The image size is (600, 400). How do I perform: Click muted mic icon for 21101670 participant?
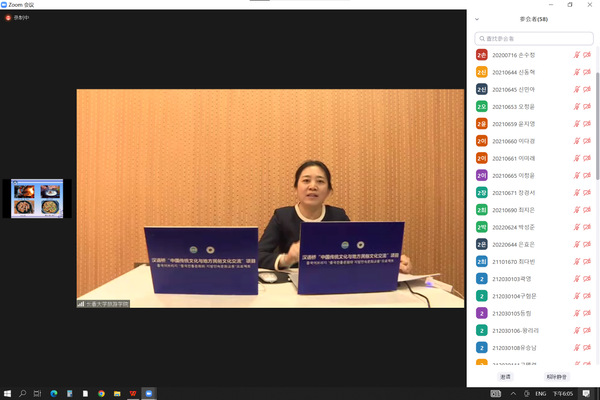575,262
